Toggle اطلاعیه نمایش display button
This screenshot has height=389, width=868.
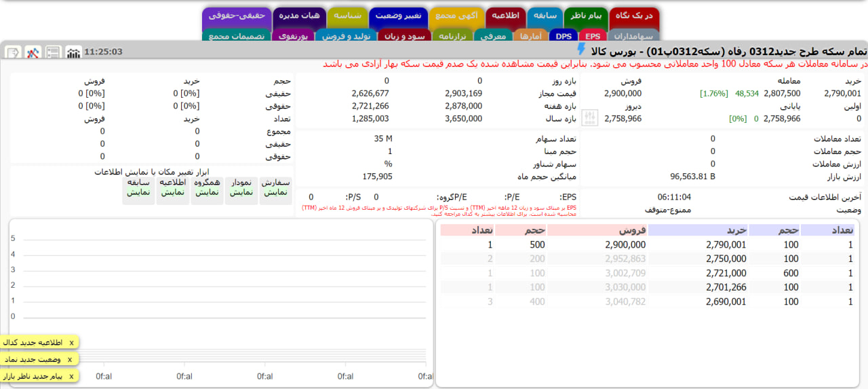(x=172, y=191)
